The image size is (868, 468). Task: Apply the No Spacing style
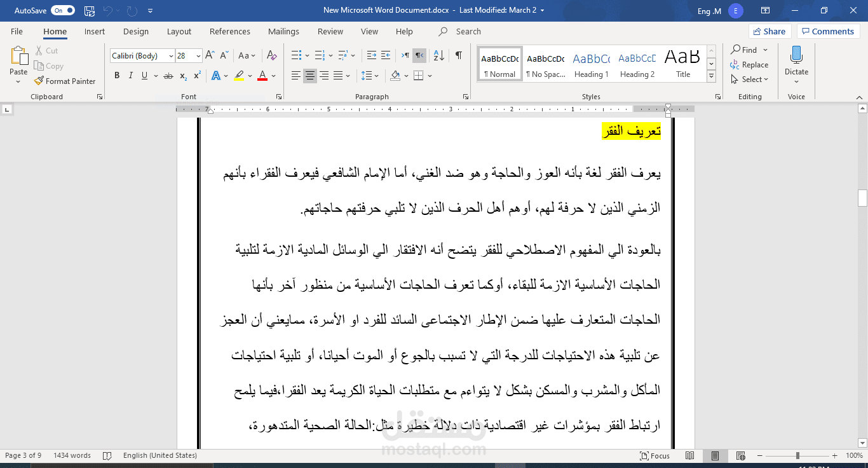(546, 64)
